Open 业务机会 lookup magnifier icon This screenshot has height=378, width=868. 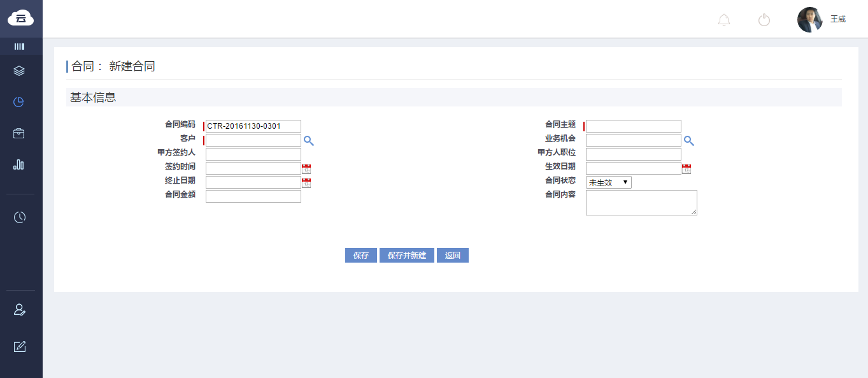point(688,141)
